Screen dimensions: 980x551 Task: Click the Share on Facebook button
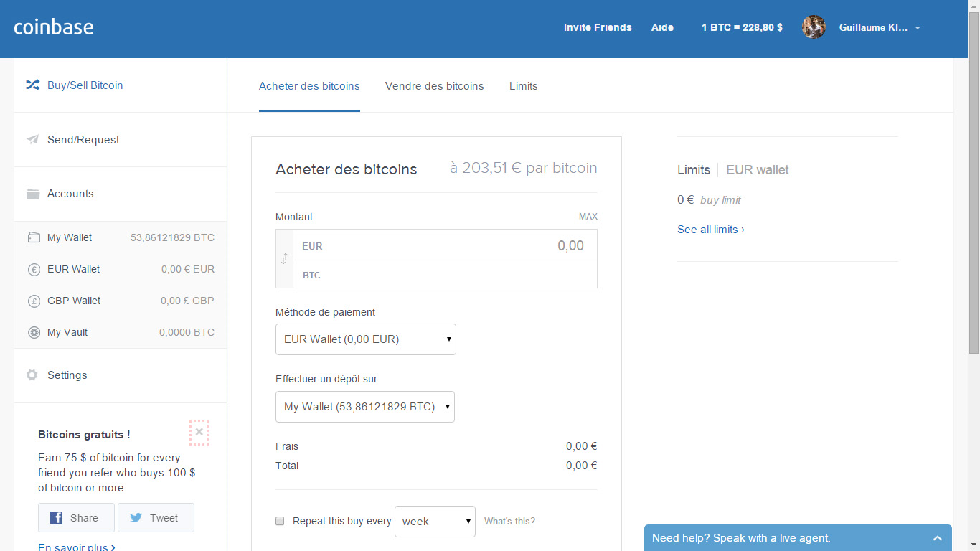(x=76, y=518)
